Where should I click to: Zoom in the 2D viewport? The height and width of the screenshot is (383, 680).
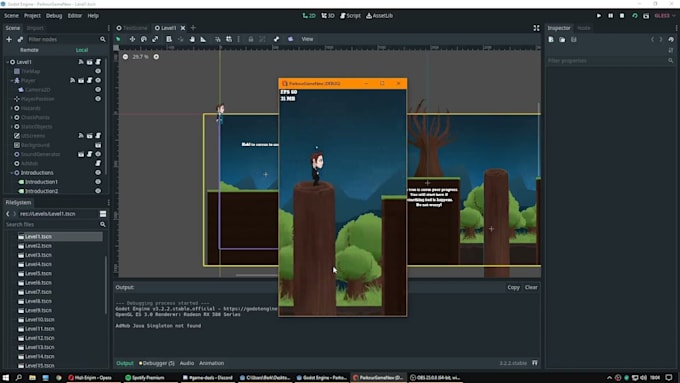(x=156, y=57)
